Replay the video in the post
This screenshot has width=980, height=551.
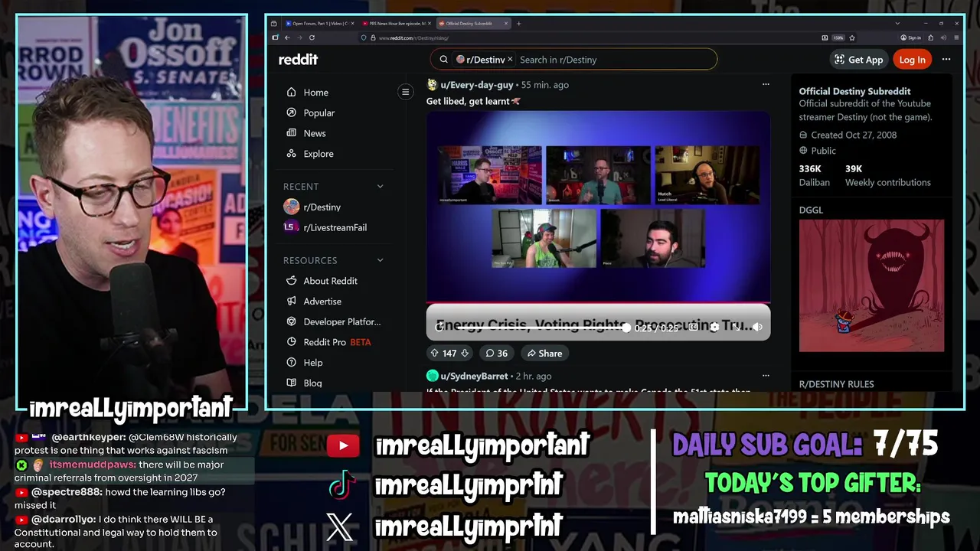coord(439,327)
